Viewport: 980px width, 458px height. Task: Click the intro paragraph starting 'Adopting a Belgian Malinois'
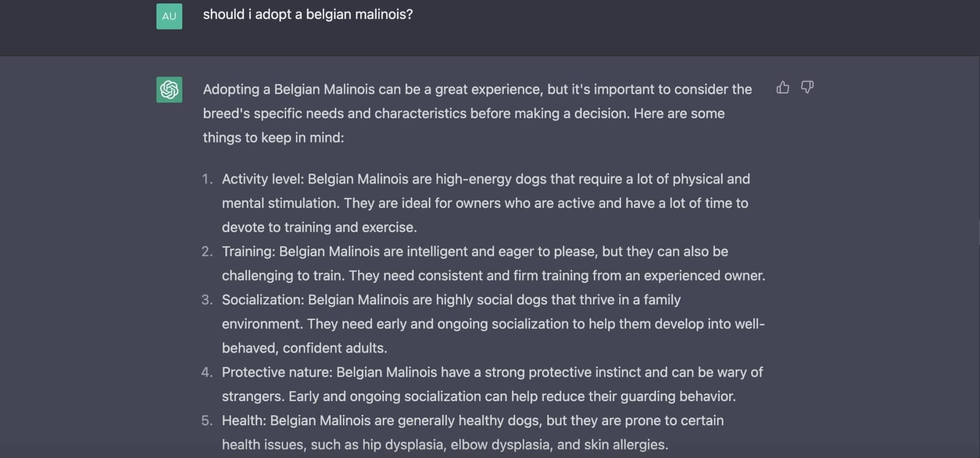coord(477,113)
